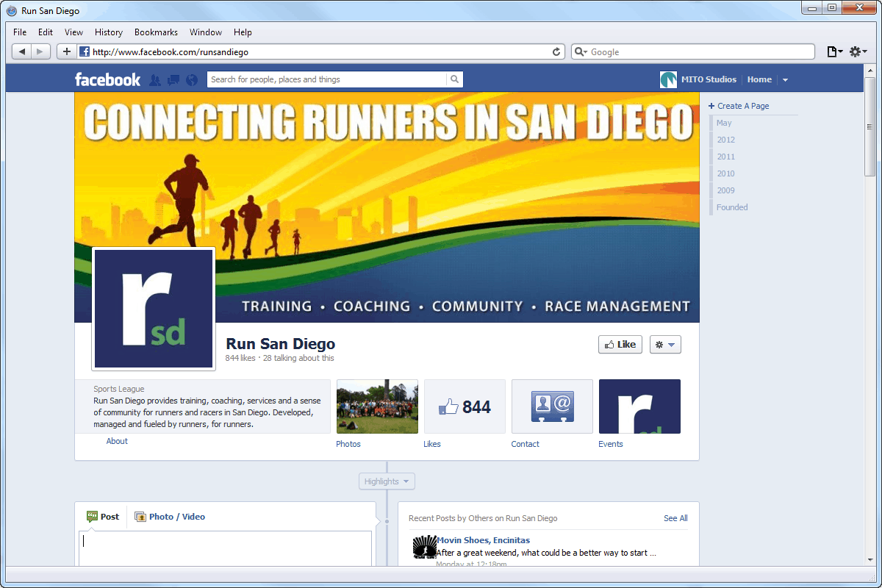This screenshot has width=882, height=588.
Task: Open the account dropdown arrow beside Home
Action: [785, 79]
